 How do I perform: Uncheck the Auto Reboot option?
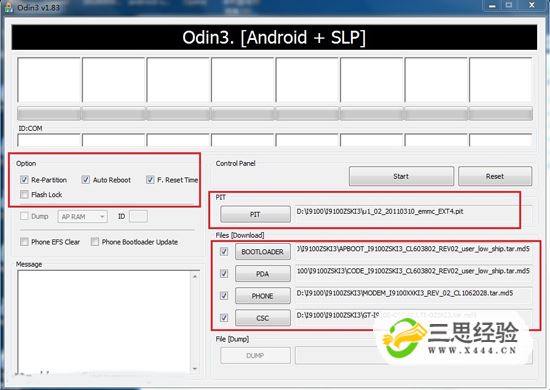click(x=86, y=180)
